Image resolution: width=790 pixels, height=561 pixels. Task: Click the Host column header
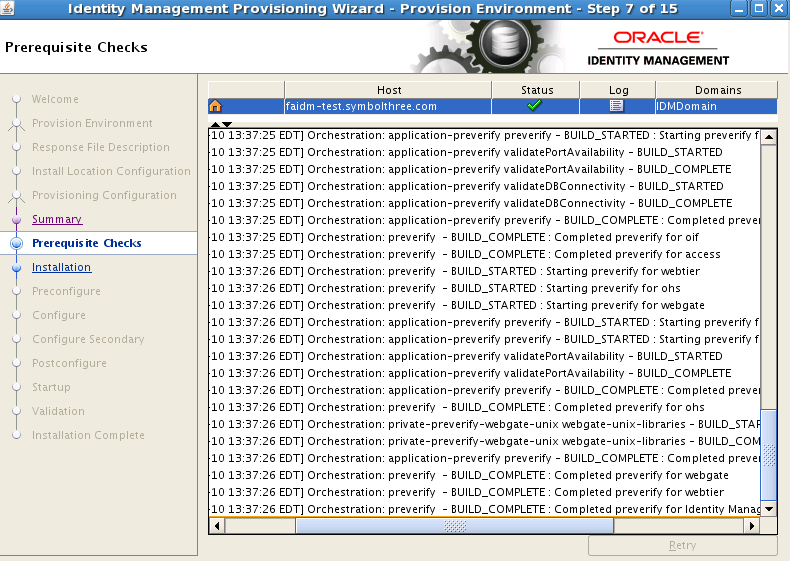point(389,90)
